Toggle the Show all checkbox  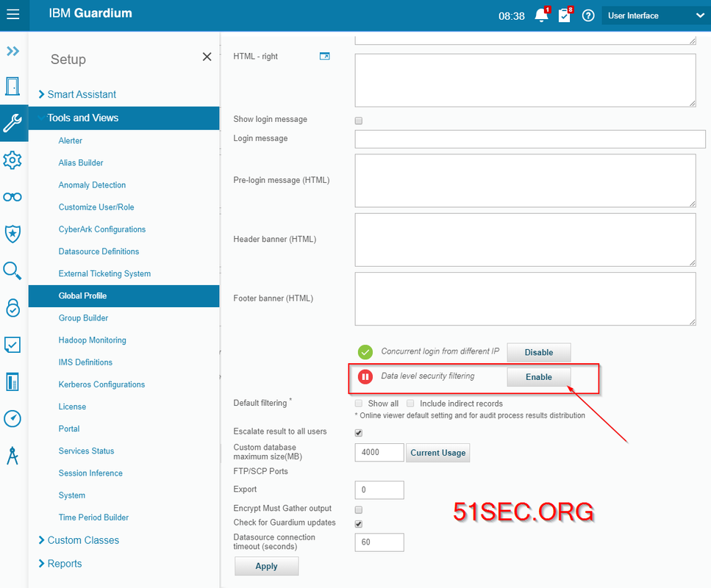pyautogui.click(x=359, y=404)
